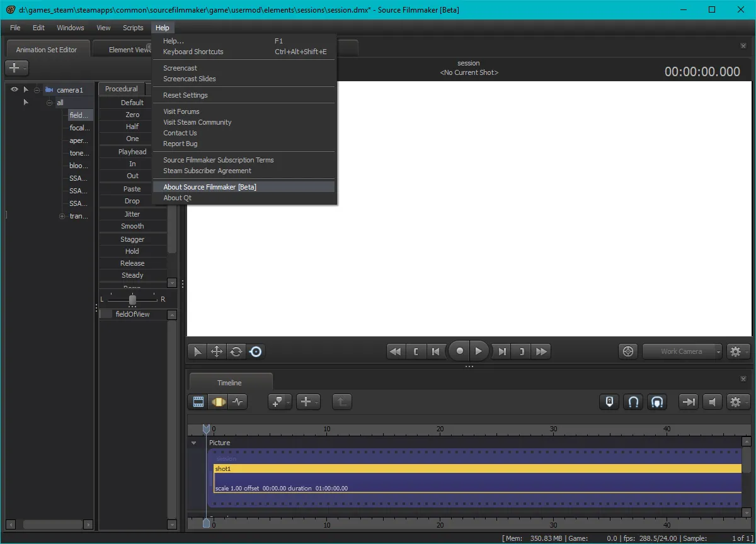Screen dimensions: 756x544
Task: Adjust the L/R balance slider handle
Action: click(132, 300)
